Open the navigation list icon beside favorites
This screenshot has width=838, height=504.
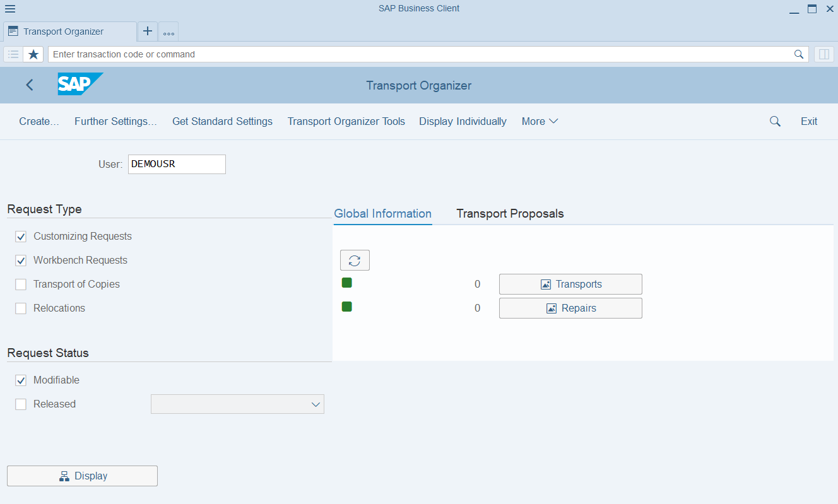(13, 54)
